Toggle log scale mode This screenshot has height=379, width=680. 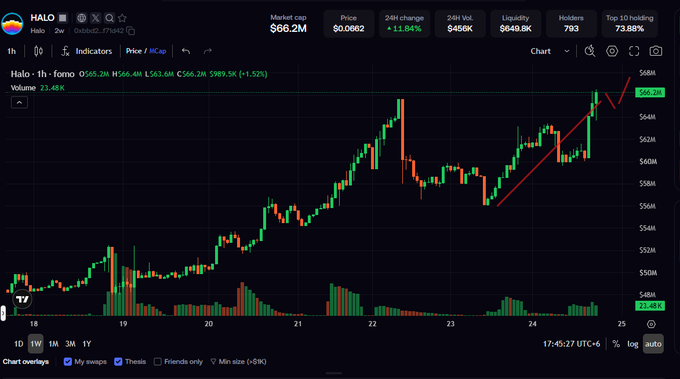(633, 344)
